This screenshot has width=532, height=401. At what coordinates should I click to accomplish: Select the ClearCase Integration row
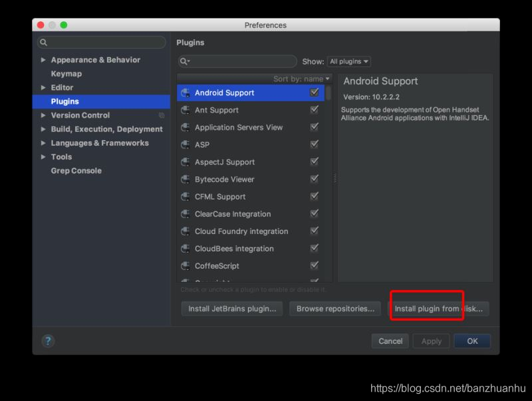(251, 213)
